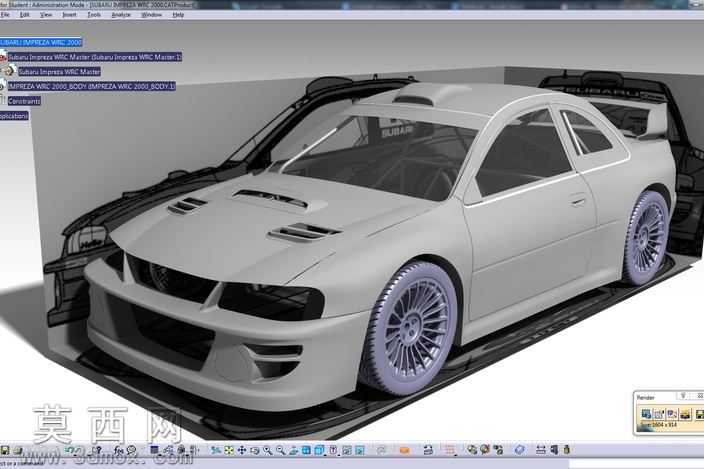Select the Pan tool icon
Viewport: 704px width, 469px height.
coord(242,450)
